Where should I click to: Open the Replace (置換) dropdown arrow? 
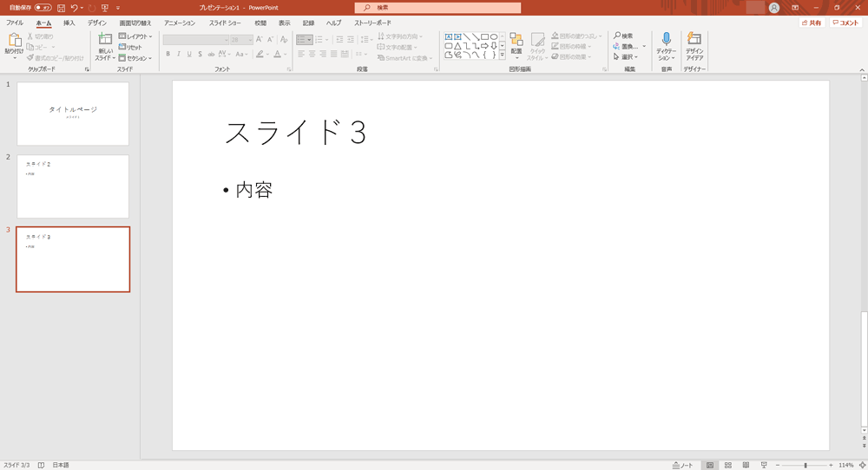coord(644,47)
